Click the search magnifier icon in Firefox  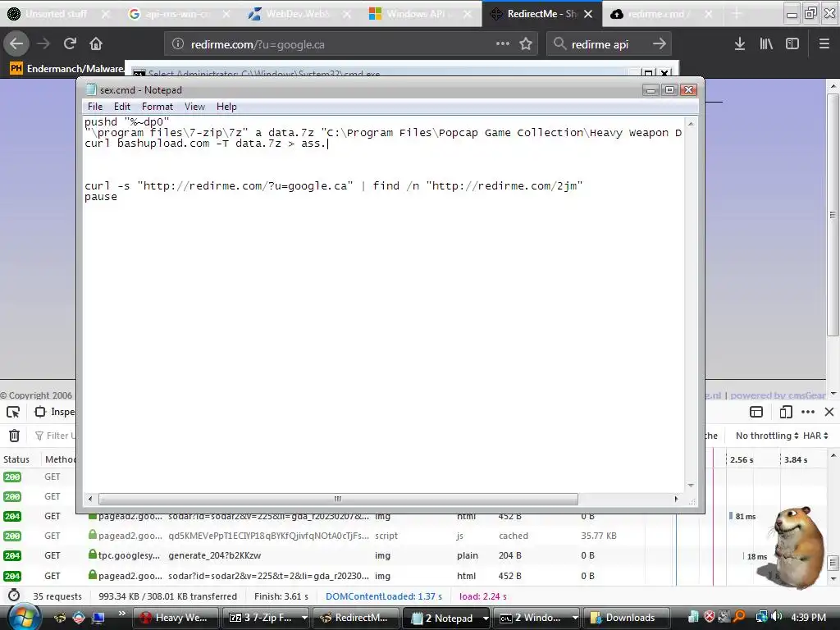(559, 44)
